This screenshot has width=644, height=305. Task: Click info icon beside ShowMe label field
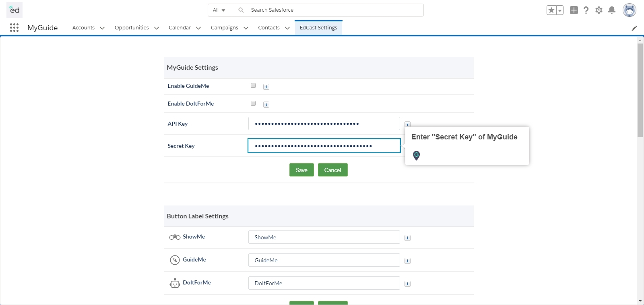(x=407, y=238)
